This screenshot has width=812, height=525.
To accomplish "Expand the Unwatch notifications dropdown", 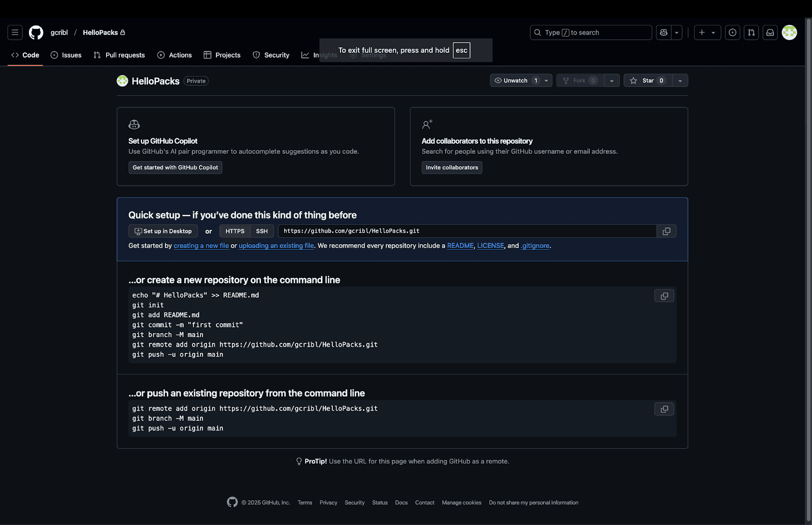I will click(546, 81).
